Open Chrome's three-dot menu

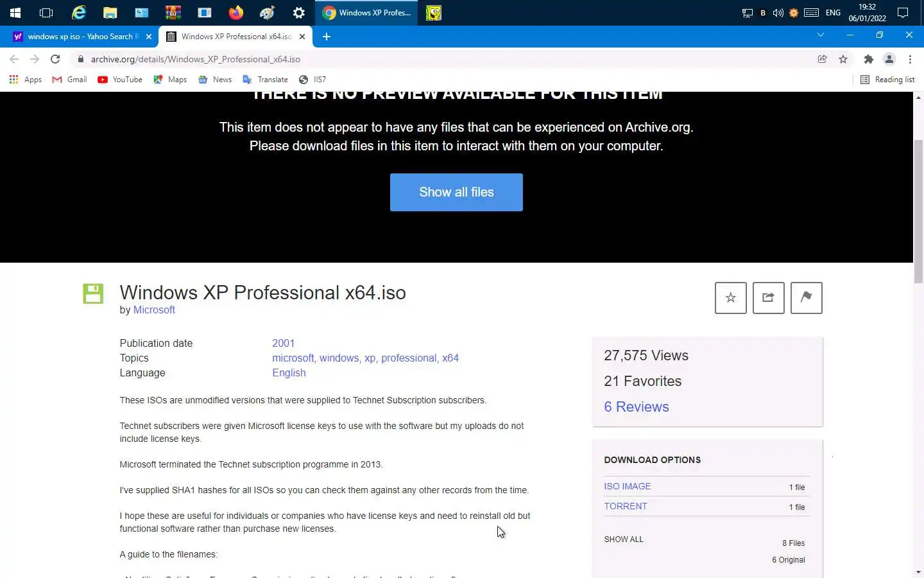pos(910,59)
